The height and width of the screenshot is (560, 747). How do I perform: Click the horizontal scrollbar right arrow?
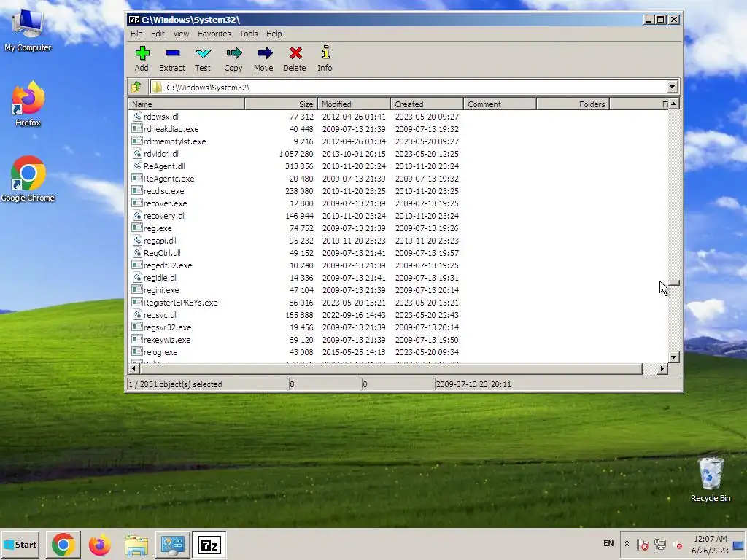click(x=662, y=368)
